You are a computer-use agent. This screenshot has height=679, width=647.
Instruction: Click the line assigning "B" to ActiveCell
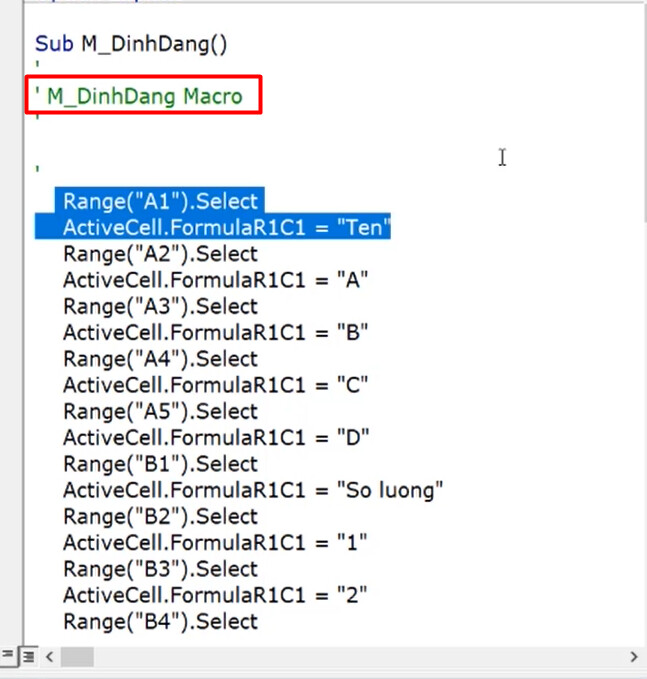[216, 333]
